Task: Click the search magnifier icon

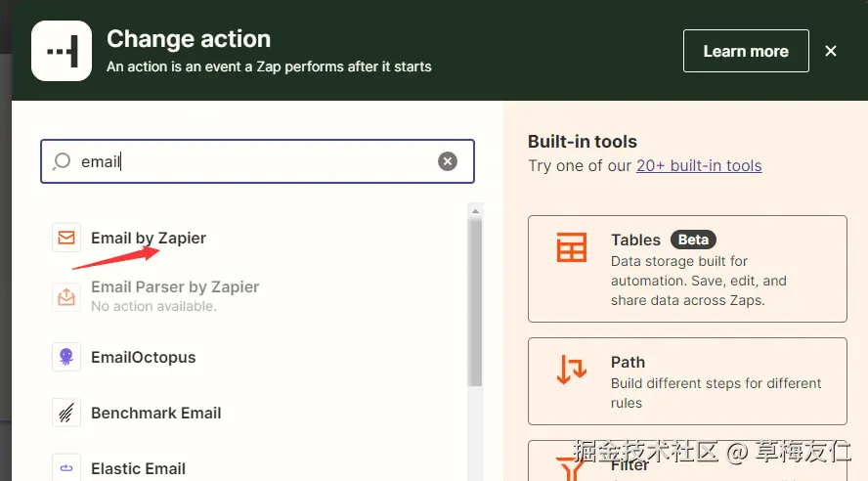Action: (x=62, y=161)
